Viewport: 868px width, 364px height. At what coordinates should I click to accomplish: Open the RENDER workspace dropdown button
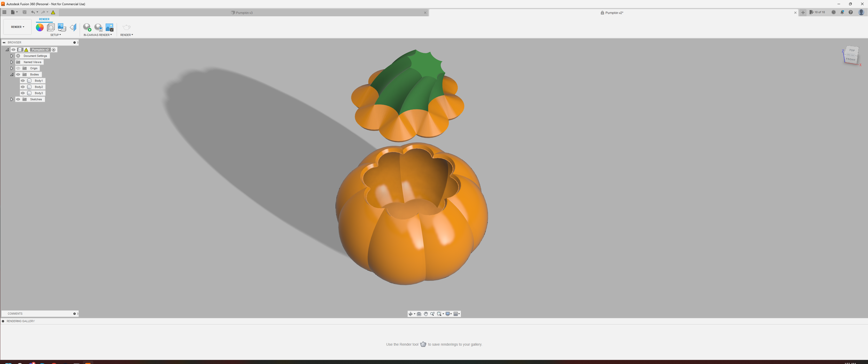click(18, 27)
